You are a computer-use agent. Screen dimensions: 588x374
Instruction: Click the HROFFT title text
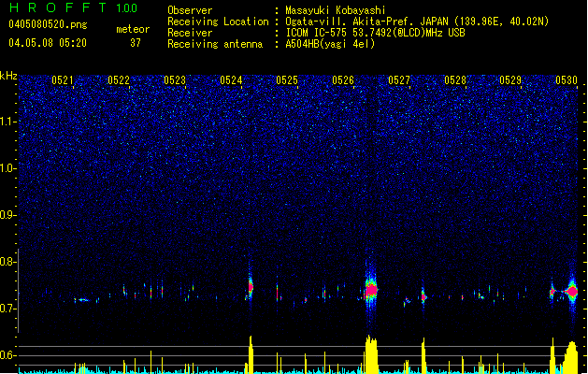coord(58,7)
